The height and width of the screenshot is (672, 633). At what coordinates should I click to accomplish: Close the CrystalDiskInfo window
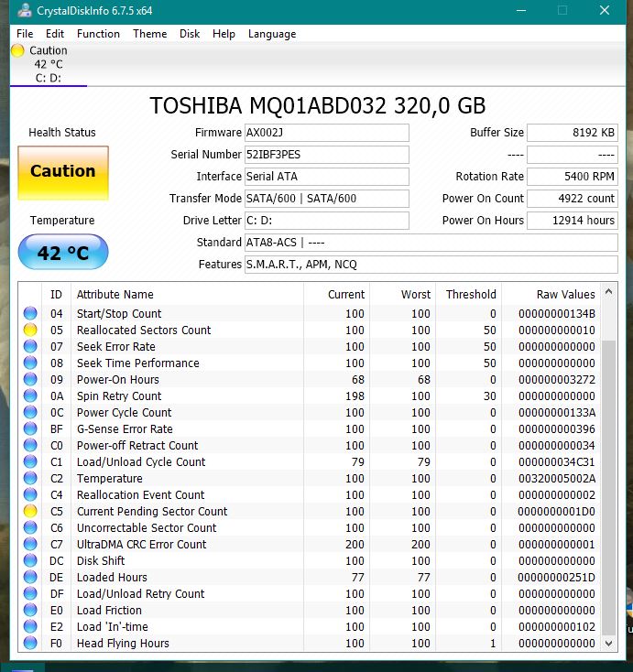[605, 10]
